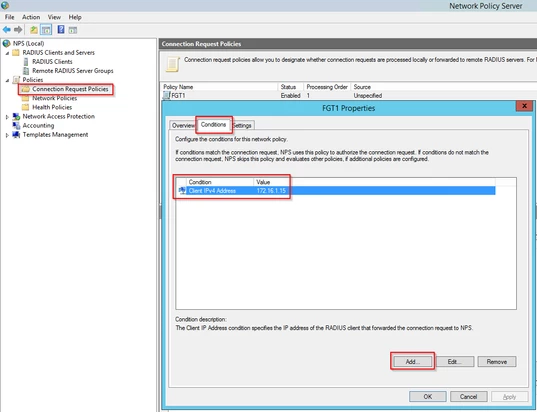Click the RADIUS Clients device icon

[x=26, y=62]
